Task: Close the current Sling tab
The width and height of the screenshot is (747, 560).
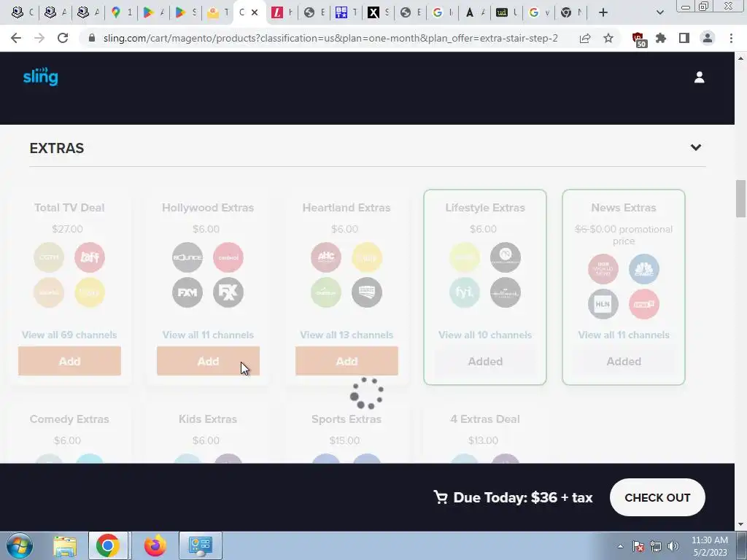Action: pos(255,12)
